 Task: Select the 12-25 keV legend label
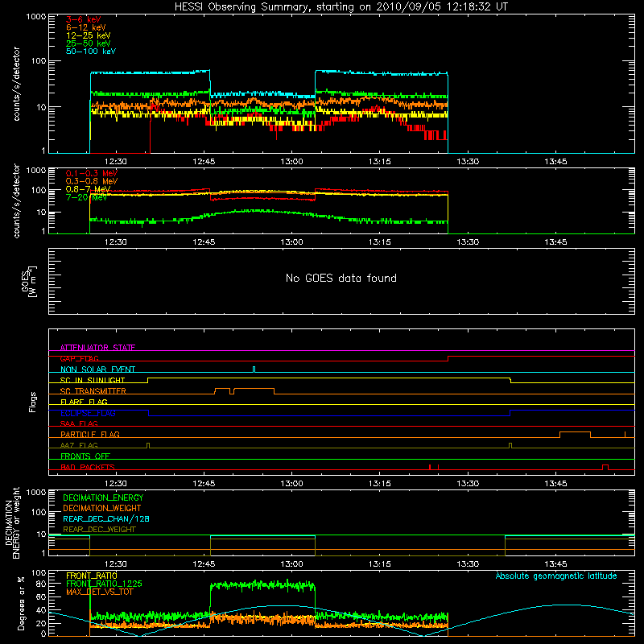[88, 35]
